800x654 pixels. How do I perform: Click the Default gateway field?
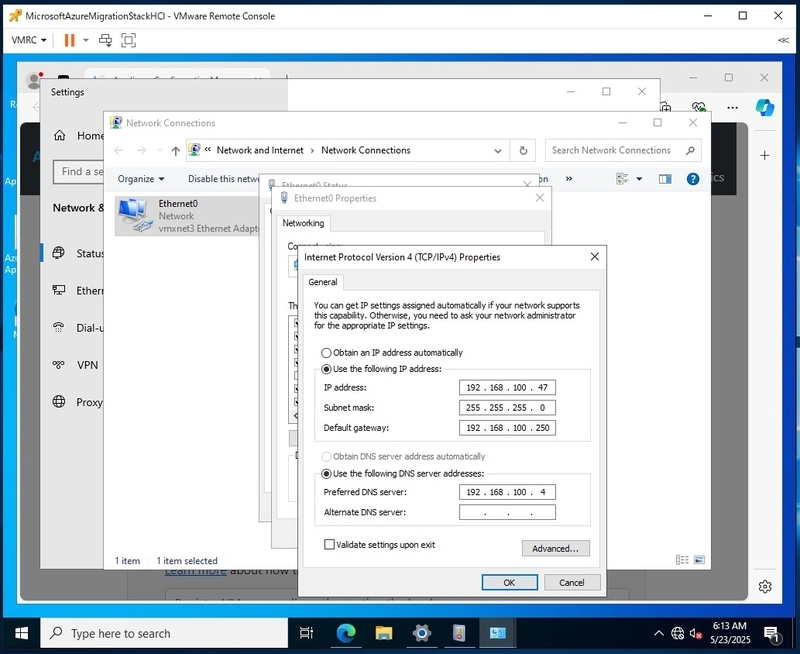point(507,427)
